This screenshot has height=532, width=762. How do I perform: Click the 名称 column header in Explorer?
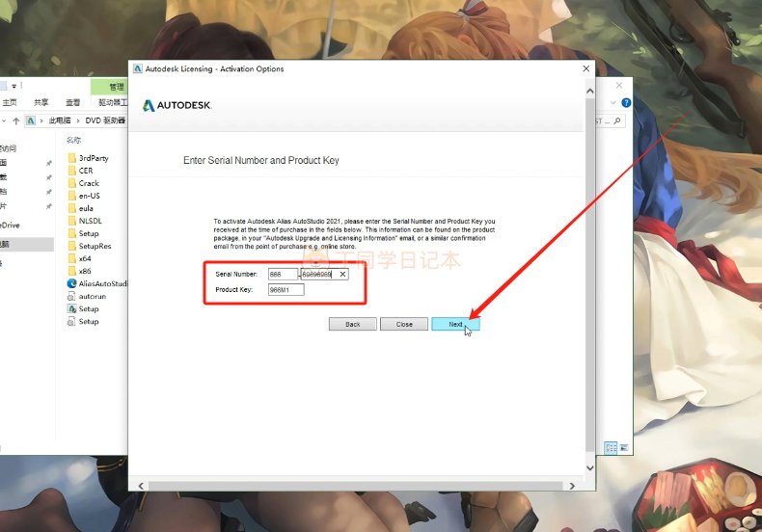(x=73, y=140)
